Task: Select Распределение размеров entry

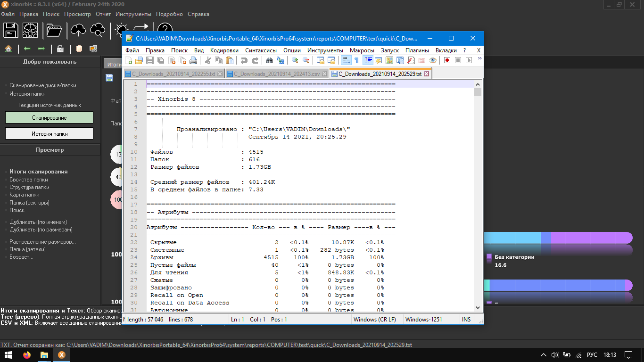Action: click(x=42, y=242)
